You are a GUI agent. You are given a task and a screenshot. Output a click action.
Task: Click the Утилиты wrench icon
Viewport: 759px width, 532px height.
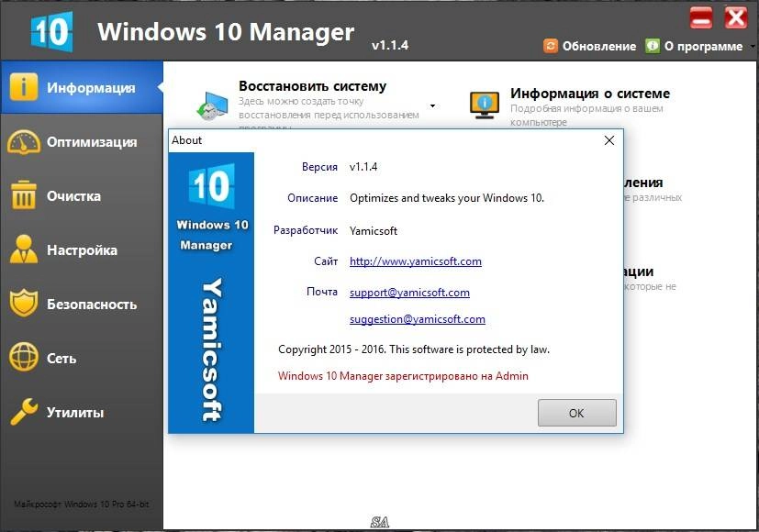(23, 412)
